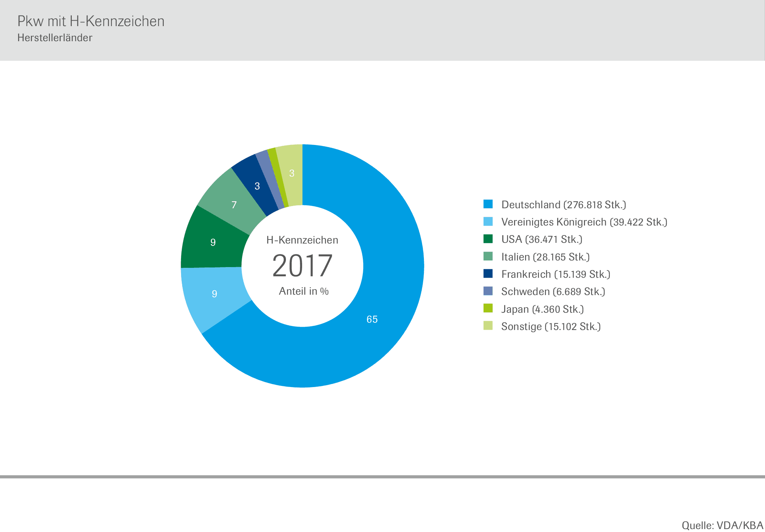Viewport: 765px width, 532px height.
Task: Click the dark blue 3 percent segment
Action: [257, 186]
